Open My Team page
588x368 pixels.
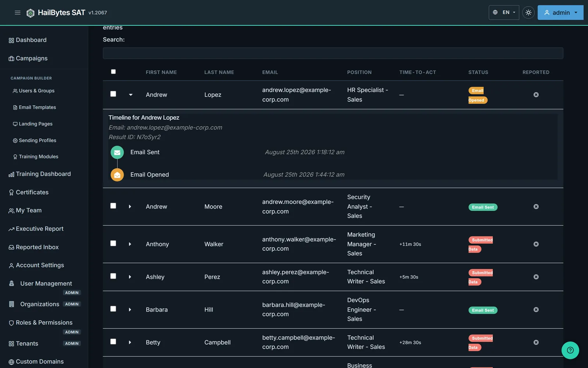pos(25,210)
